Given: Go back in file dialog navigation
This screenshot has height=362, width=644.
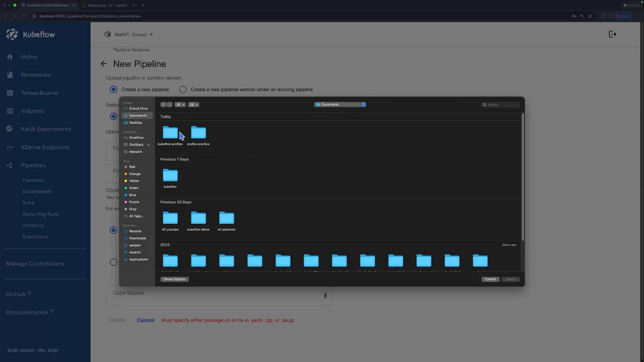Looking at the screenshot, I should (x=163, y=105).
